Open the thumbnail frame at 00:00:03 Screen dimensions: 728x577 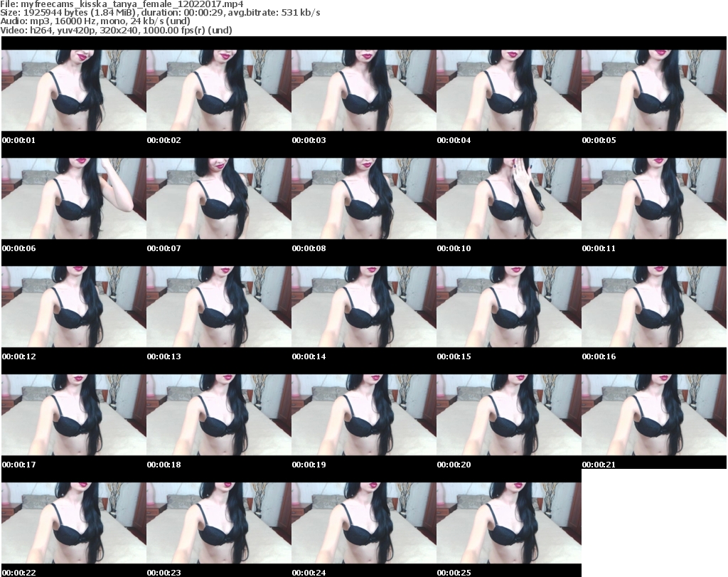tap(364, 90)
